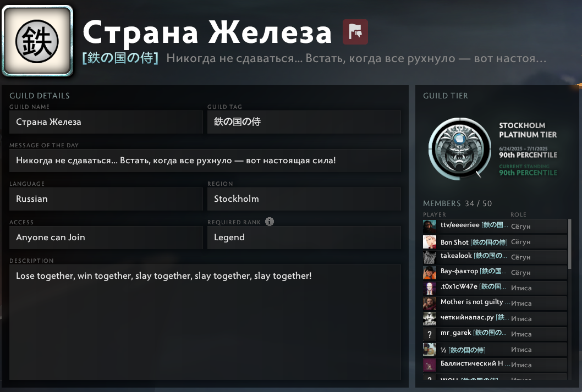Click mr_garek's question-mark avatar

pos(430,334)
